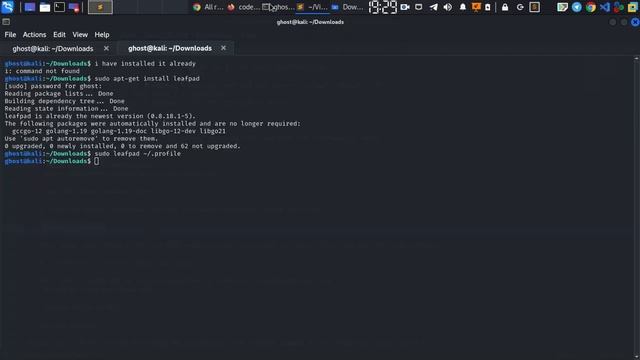Click the lock screen padlock icon
Image resolution: width=640 pixels, height=360 pixels.
pos(505,7)
